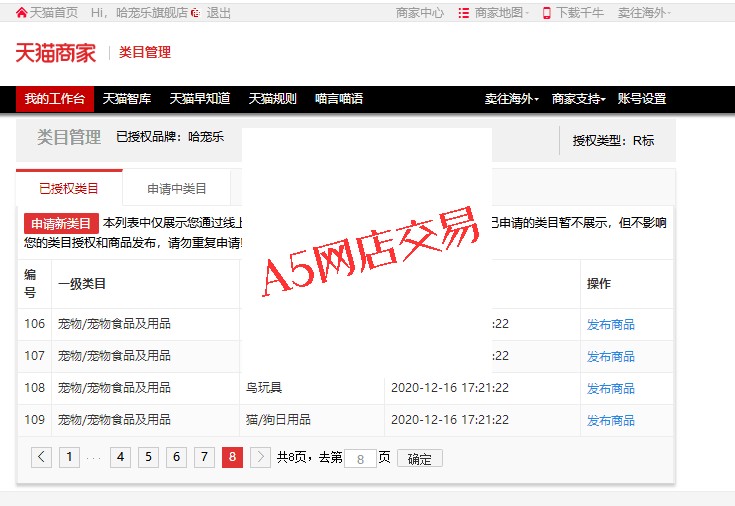The height and width of the screenshot is (506, 735).
Task: Go to page 4 in pagination
Action: (120, 457)
